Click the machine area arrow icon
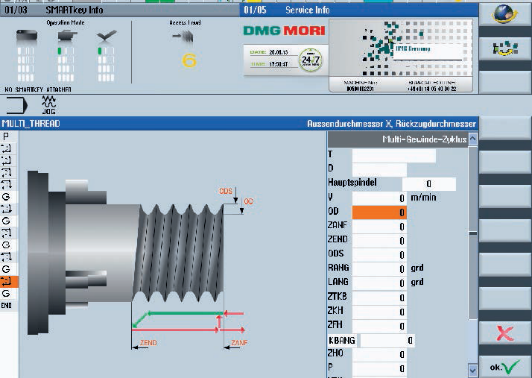 16,105
